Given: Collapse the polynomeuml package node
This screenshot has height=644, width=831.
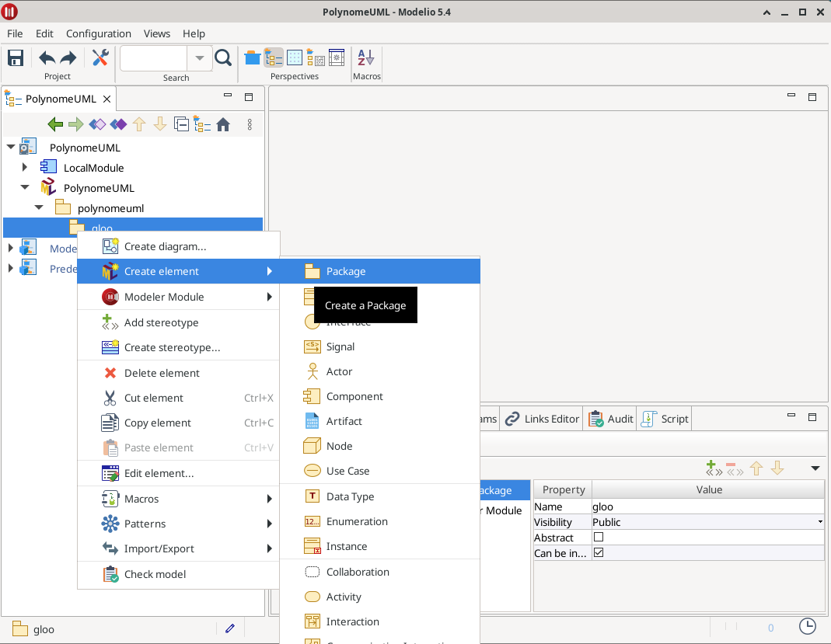Looking at the screenshot, I should [39, 207].
